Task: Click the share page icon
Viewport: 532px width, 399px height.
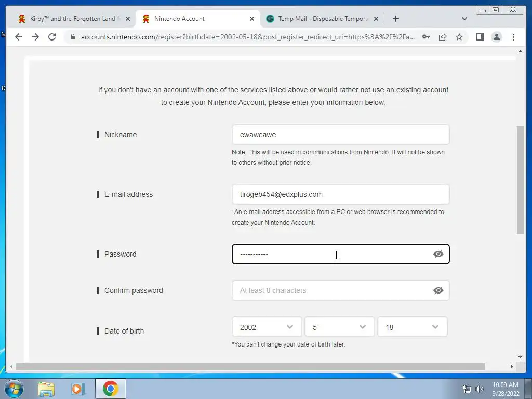Action: coord(443,37)
